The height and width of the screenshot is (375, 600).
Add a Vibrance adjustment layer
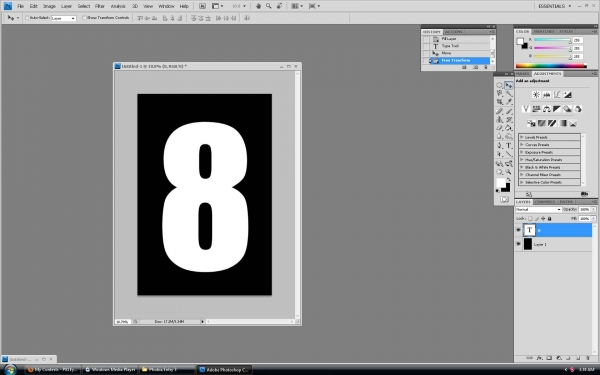pos(526,109)
